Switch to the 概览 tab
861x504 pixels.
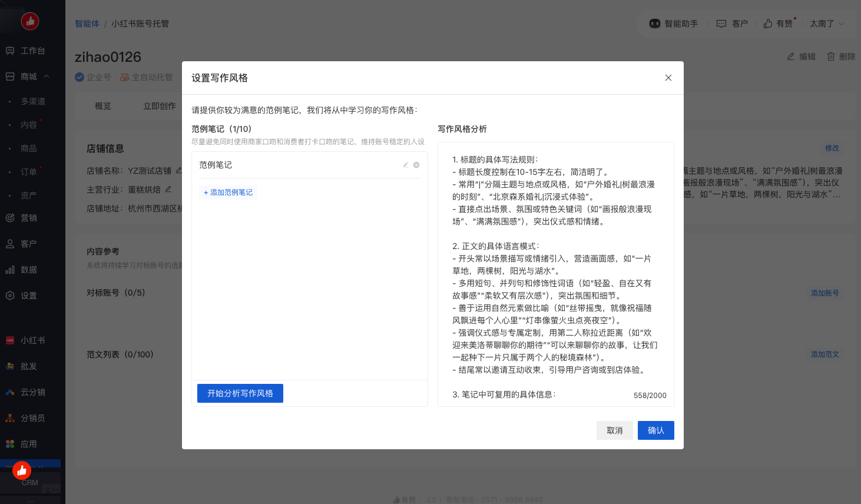[x=103, y=106]
